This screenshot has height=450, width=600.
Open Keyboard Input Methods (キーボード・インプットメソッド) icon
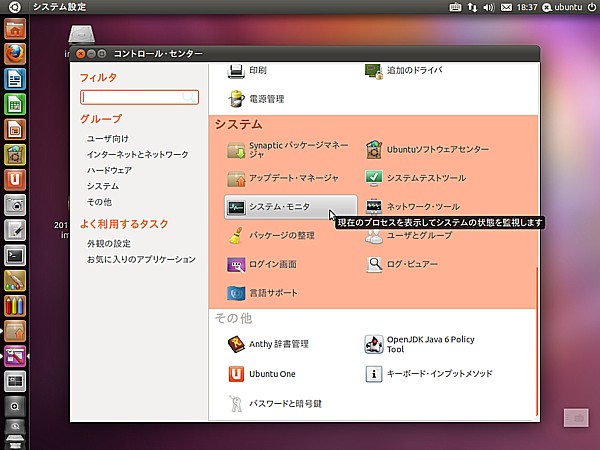point(374,374)
